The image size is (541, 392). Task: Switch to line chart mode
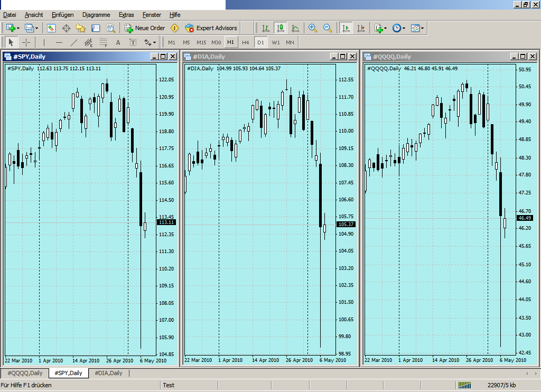295,28
